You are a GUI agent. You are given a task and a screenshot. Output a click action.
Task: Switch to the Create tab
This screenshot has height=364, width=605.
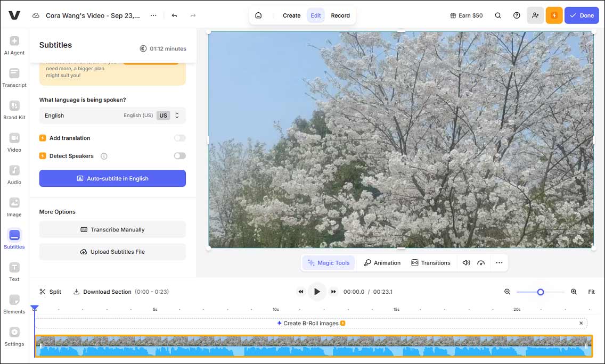click(x=291, y=15)
